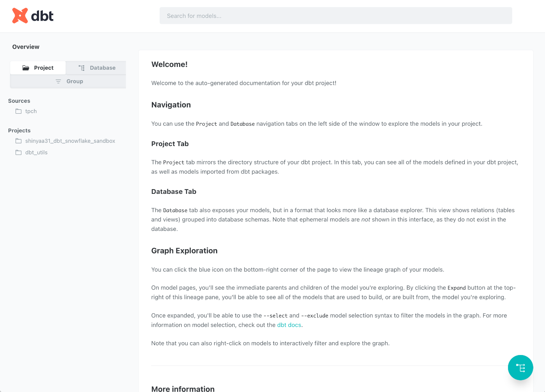Click the tree icon on Database tab
Image resolution: width=545 pixels, height=392 pixels.
[81, 68]
